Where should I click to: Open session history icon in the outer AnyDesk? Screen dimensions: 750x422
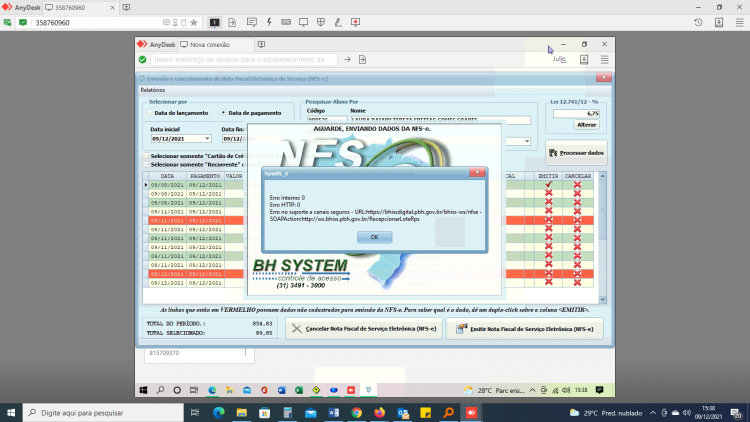coord(698,22)
